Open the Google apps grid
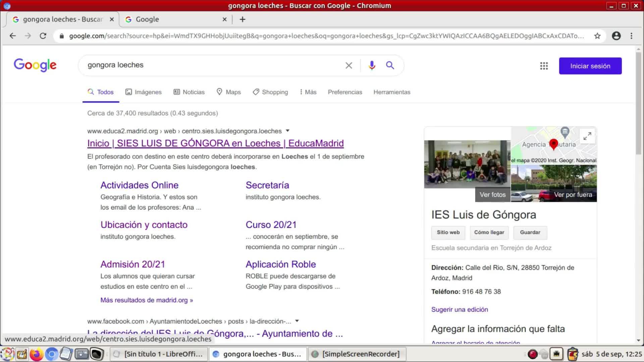644x362 pixels. [544, 66]
